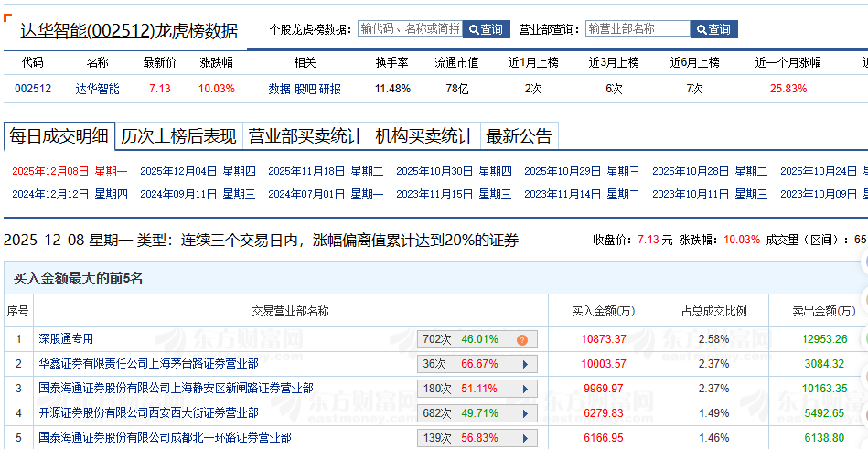
Task: Select date 2023年11月15日 星期三
Action: pos(454,195)
